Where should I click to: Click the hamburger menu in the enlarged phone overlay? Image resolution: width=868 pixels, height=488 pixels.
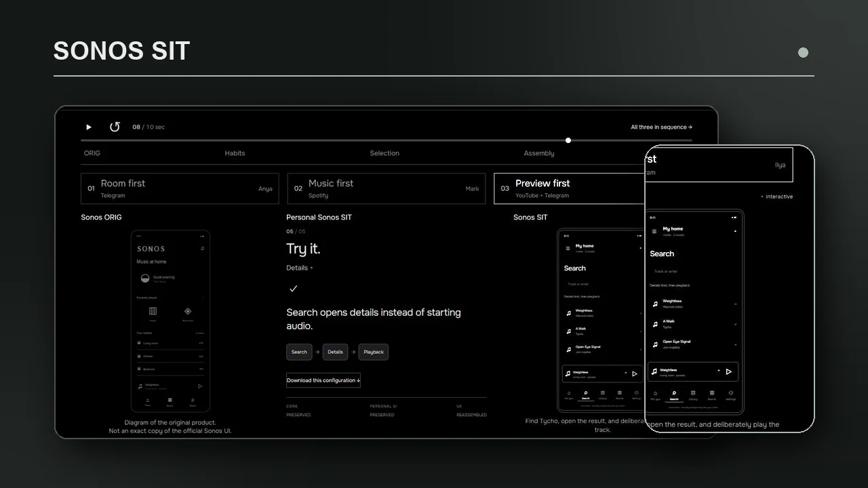point(654,231)
